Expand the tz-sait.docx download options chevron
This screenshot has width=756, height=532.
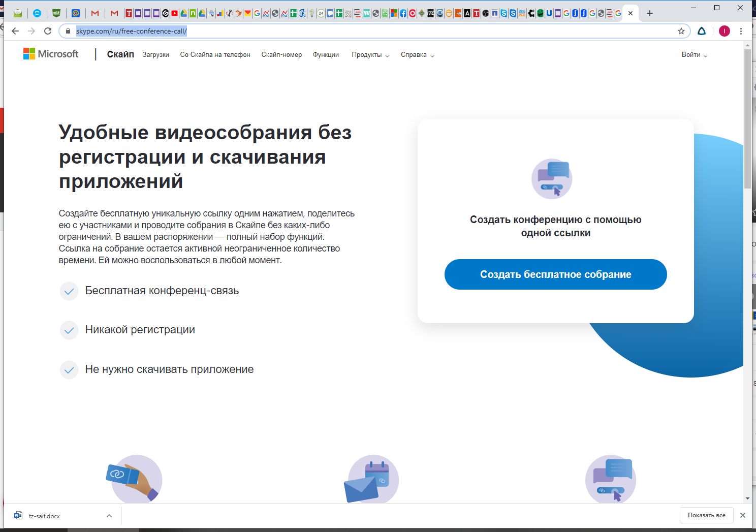(x=109, y=516)
